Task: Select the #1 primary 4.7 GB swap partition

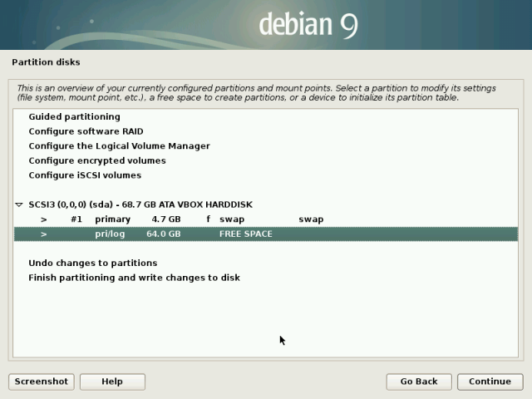Action: coord(266,219)
